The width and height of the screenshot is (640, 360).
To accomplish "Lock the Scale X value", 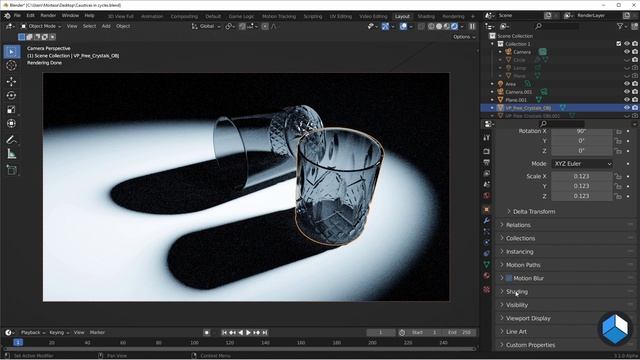I will 619,176.
